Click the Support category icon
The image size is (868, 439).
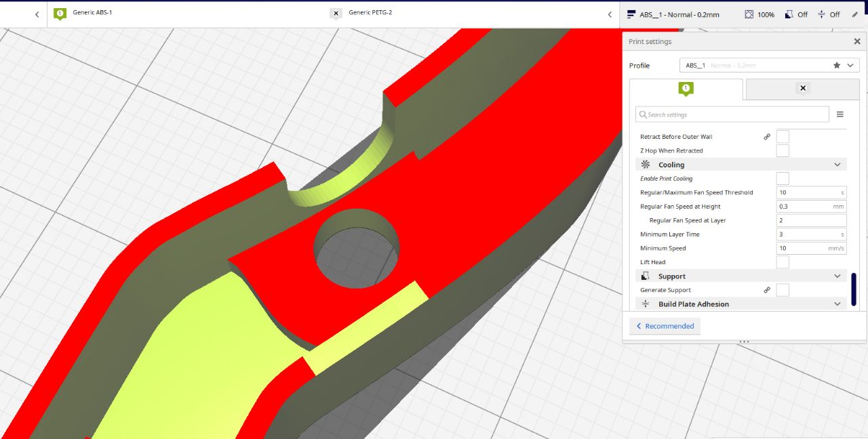[x=646, y=276]
